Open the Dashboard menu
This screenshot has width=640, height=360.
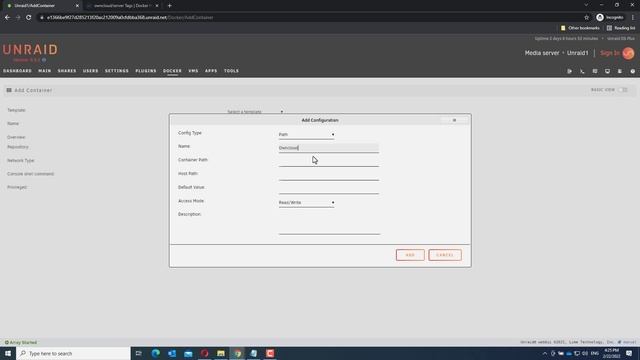coord(17,71)
